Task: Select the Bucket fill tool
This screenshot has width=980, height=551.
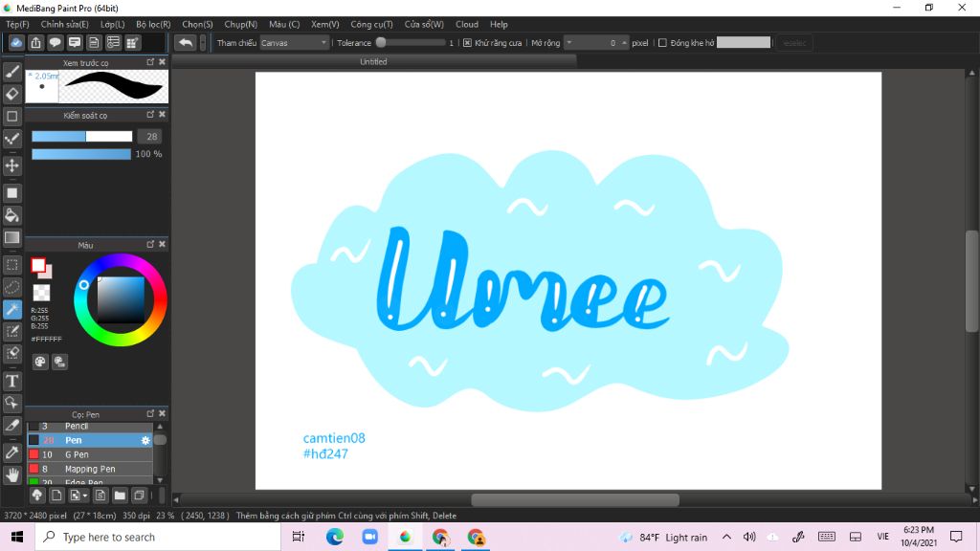Action: [x=11, y=215]
